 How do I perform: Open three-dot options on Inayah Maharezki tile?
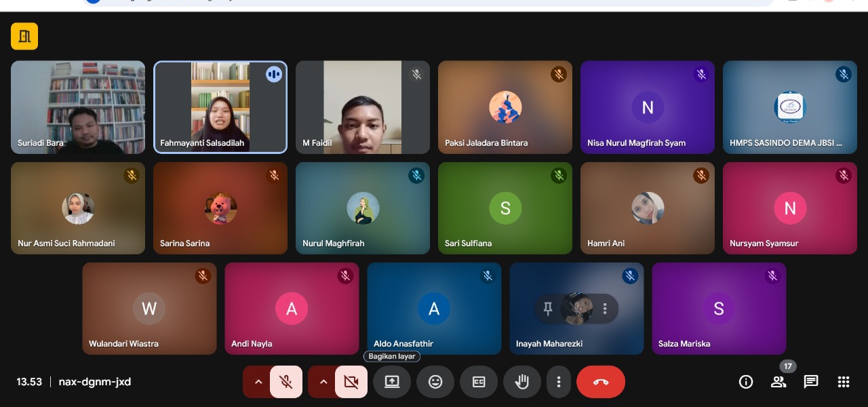(x=605, y=309)
